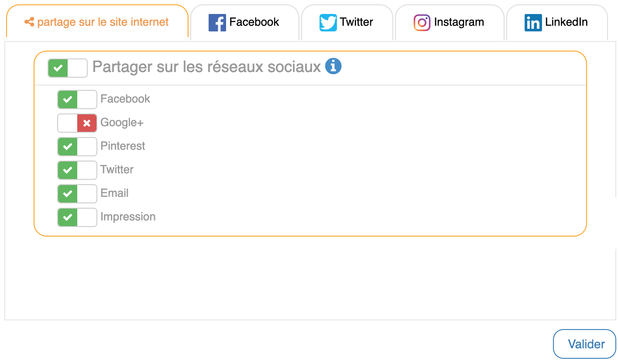Select the 'partage sur le site internet' tab
The image size is (618, 364).
tap(97, 22)
